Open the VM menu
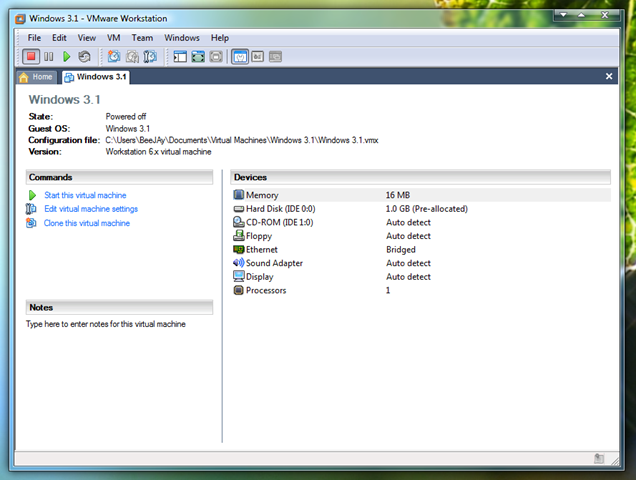Image resolution: width=636 pixels, height=480 pixels. point(114,38)
